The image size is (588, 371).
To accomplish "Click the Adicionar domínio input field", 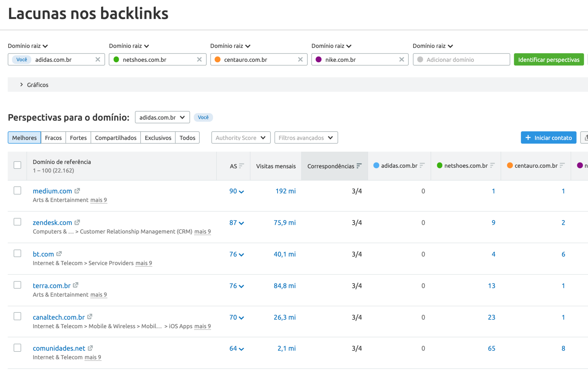I will [x=461, y=59].
